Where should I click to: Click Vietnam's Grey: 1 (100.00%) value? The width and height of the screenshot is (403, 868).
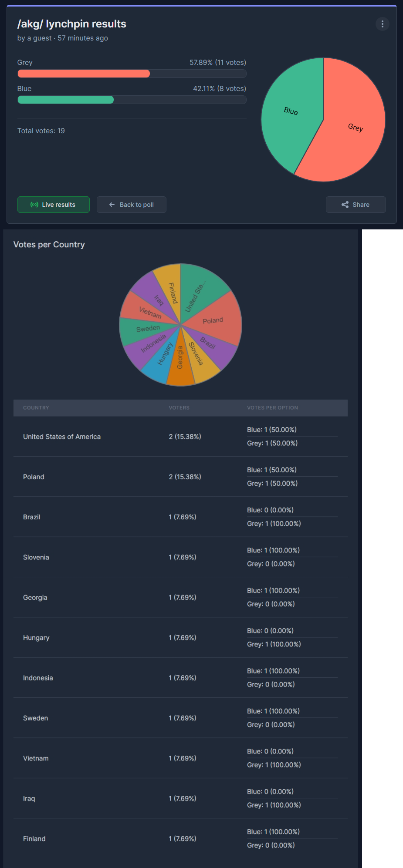pyautogui.click(x=274, y=765)
